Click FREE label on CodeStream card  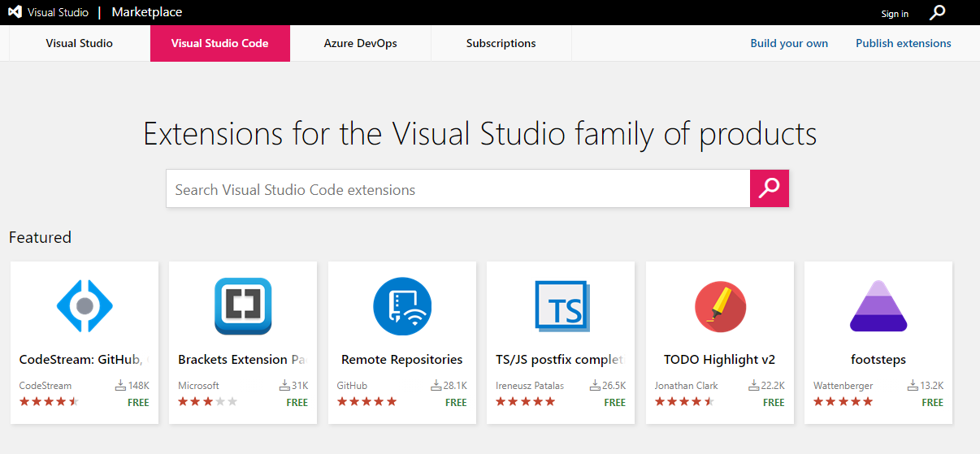(139, 402)
